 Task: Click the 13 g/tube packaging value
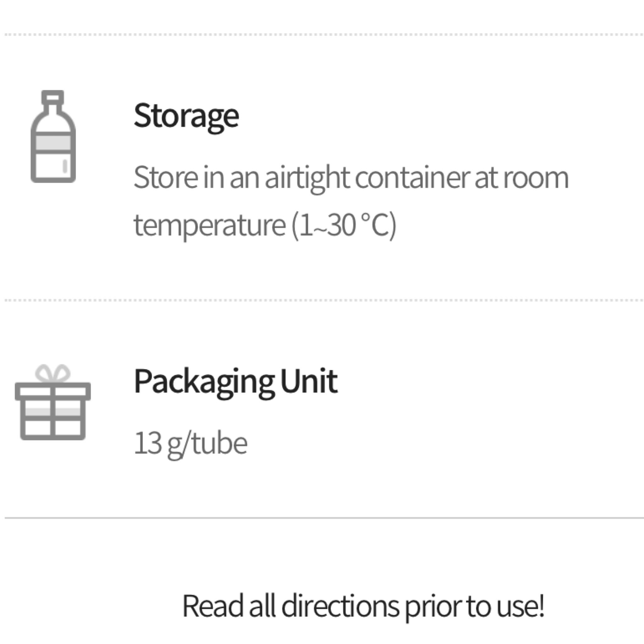click(190, 443)
